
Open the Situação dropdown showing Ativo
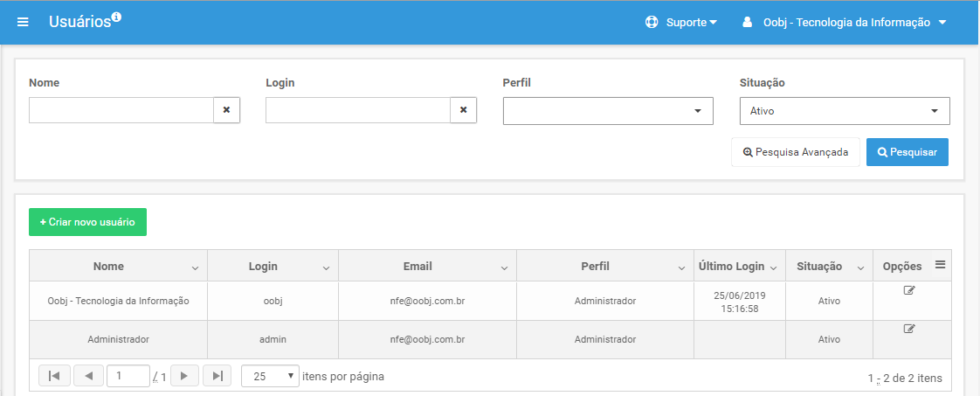pos(845,111)
